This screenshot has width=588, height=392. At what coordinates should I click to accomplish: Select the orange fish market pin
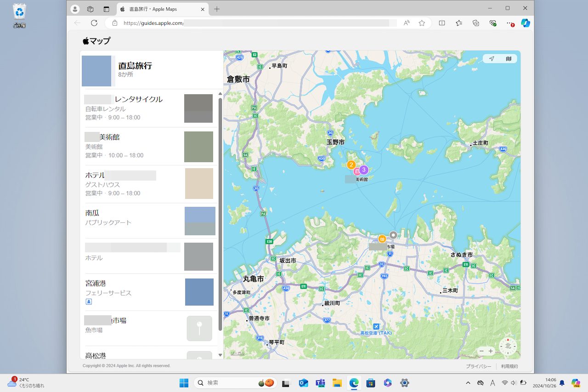[x=382, y=239]
